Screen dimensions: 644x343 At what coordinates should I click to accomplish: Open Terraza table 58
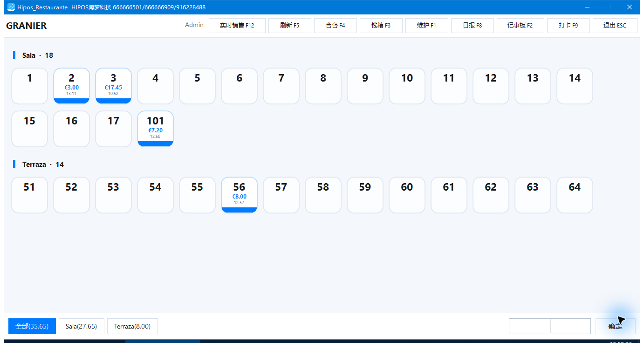(x=323, y=195)
